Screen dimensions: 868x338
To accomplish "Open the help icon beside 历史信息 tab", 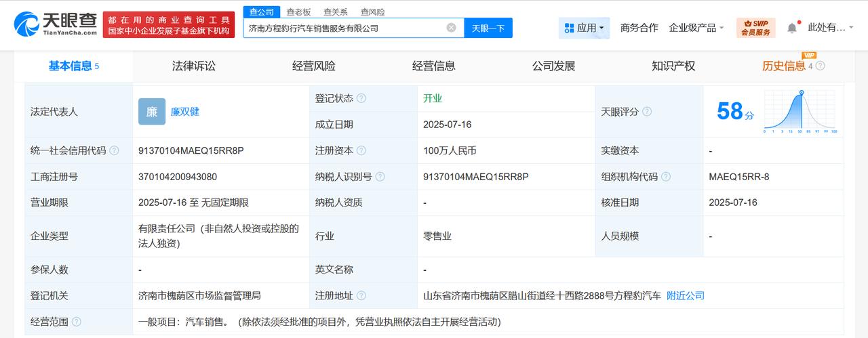I will pyautogui.click(x=821, y=66).
